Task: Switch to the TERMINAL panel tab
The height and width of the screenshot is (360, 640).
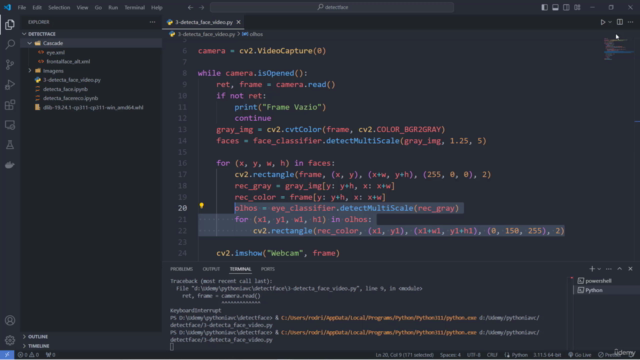Action: tap(240, 269)
